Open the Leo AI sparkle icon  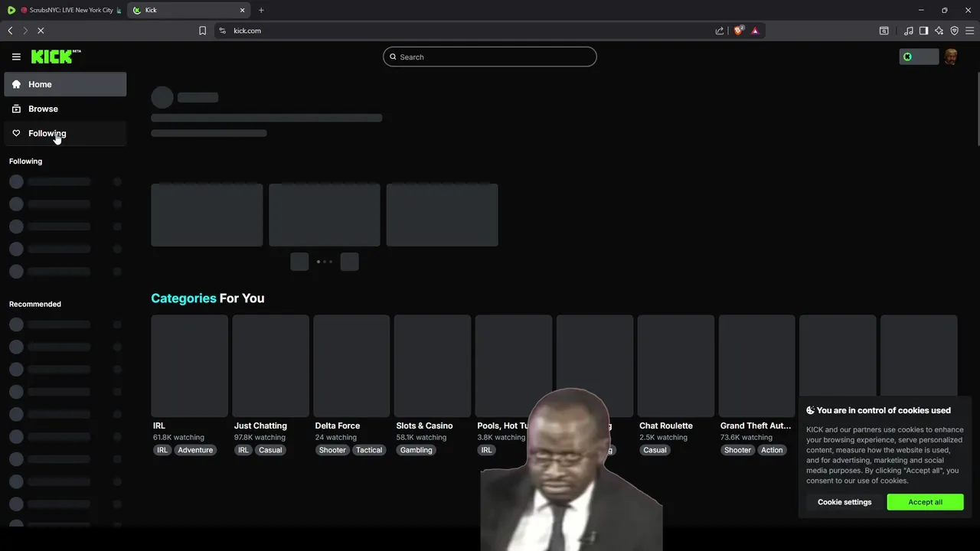[939, 31]
